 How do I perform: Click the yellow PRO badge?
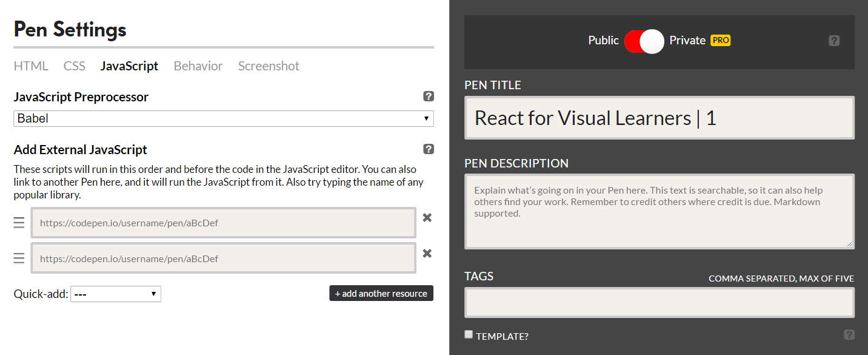721,41
